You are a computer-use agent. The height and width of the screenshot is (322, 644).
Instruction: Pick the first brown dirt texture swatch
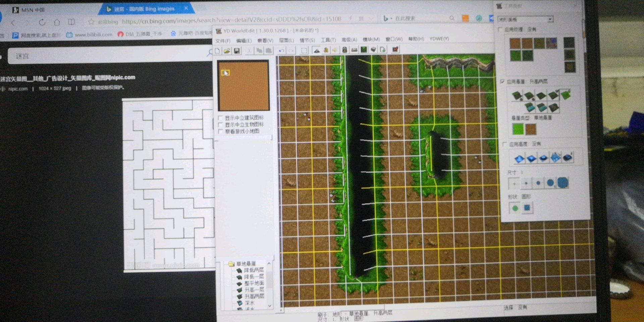point(515,43)
